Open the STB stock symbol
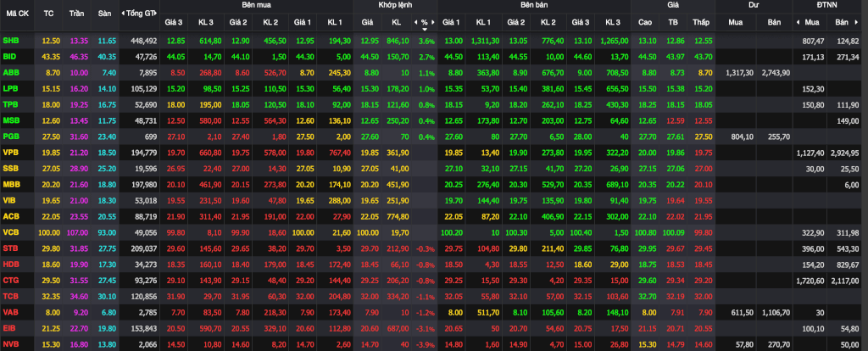Viewport: 868px width, 351px height. pos(10,248)
